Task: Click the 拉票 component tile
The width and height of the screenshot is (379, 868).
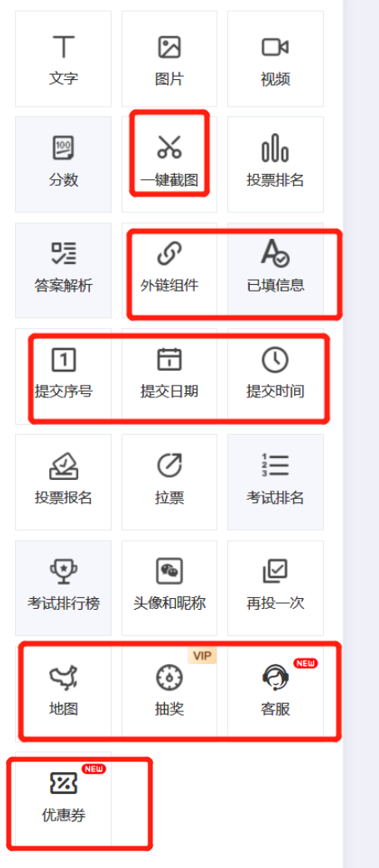Action: click(169, 481)
